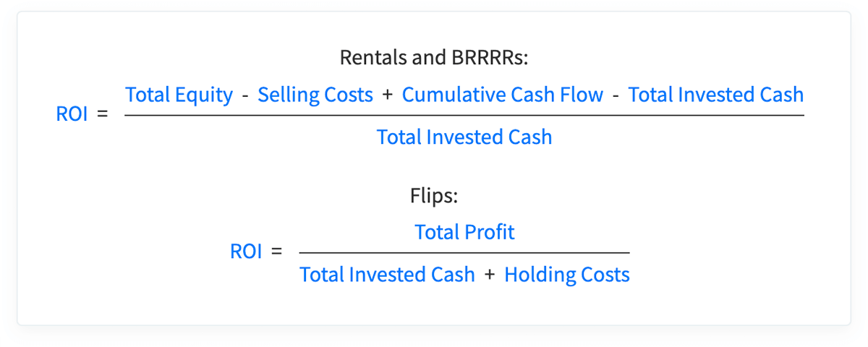Select Total Invested Cash in the rentals numerator
Viewport: 868px width, 347px height.
pos(716,95)
